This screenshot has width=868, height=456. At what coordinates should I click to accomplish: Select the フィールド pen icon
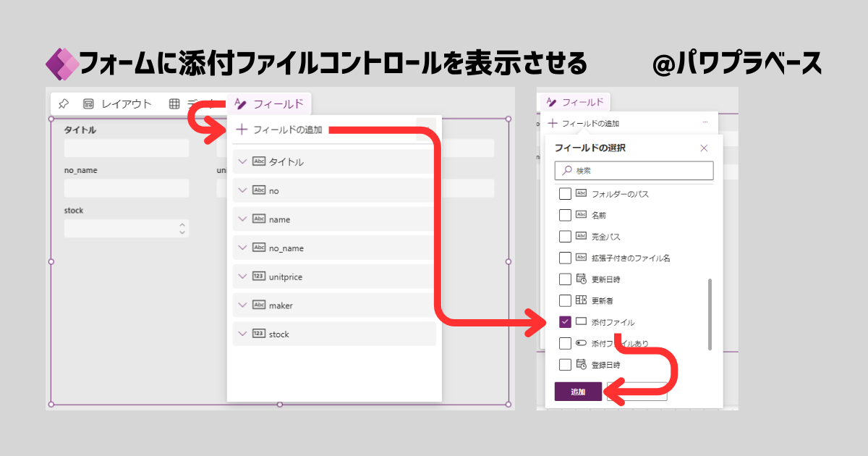click(240, 104)
